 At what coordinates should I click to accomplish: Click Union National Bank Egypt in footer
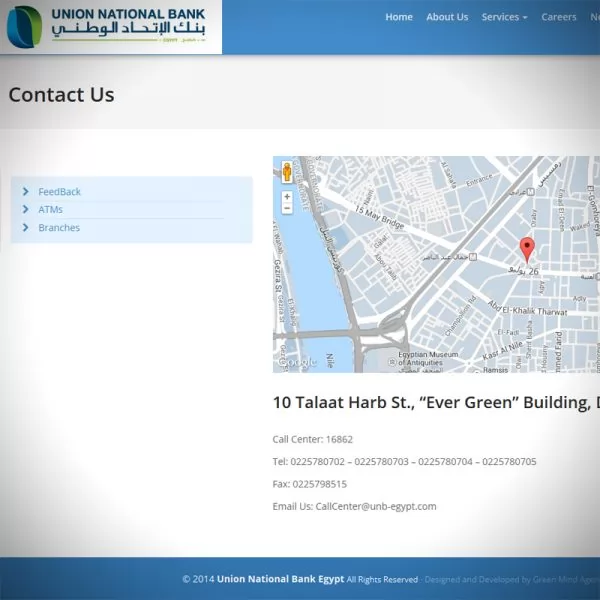click(x=280, y=579)
